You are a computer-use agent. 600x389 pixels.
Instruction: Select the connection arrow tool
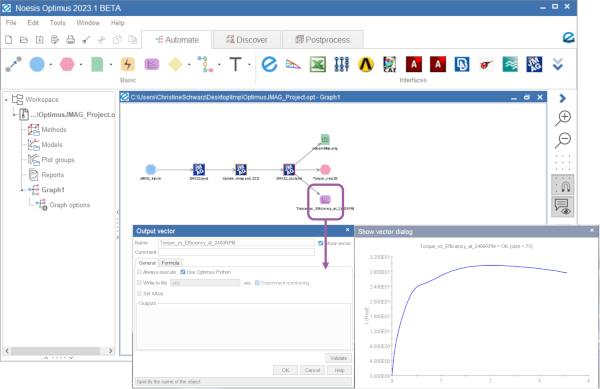point(13,64)
